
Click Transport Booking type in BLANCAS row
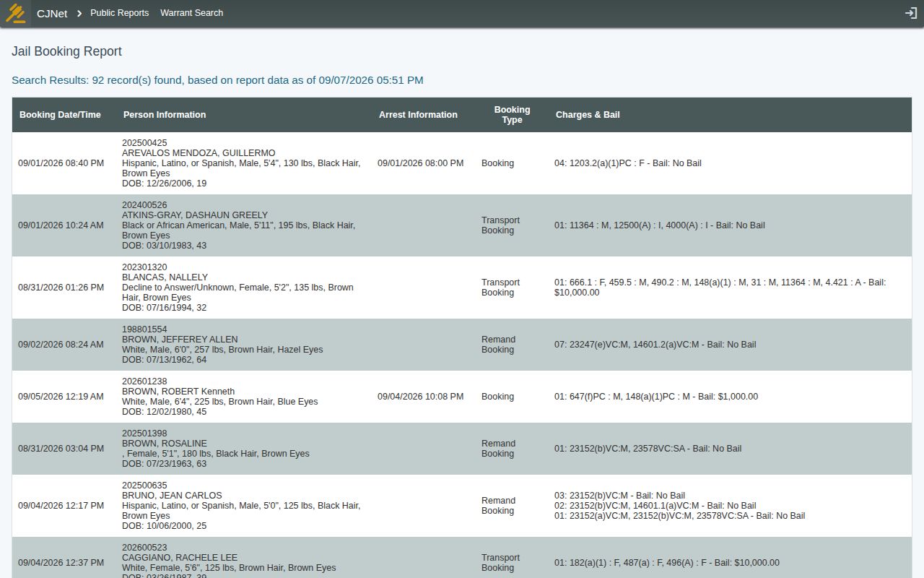coord(500,288)
